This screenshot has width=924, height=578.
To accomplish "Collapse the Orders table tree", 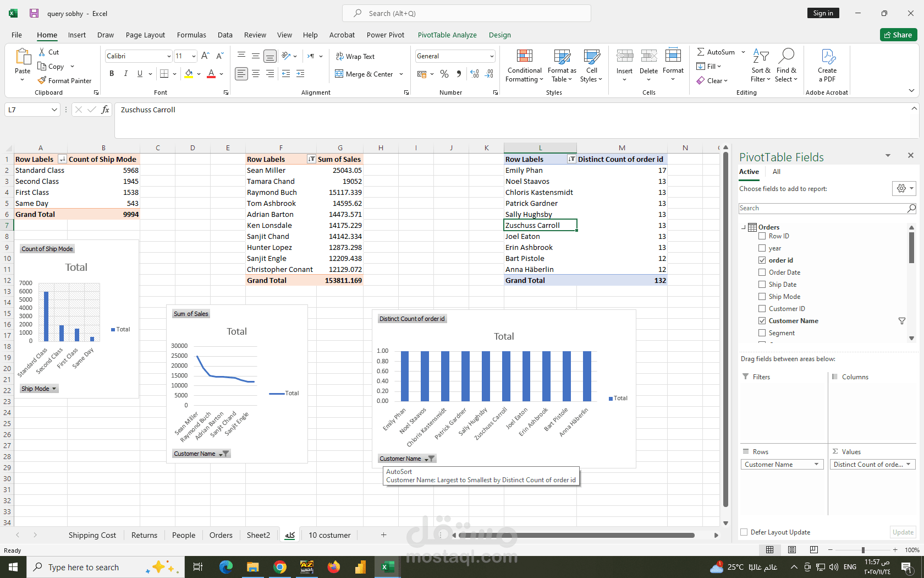I will click(744, 227).
